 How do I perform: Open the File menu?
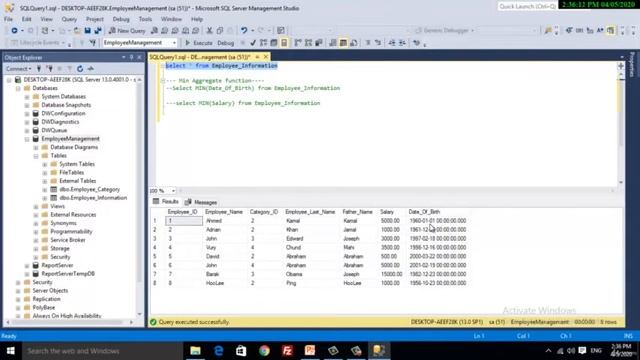(x=8, y=19)
